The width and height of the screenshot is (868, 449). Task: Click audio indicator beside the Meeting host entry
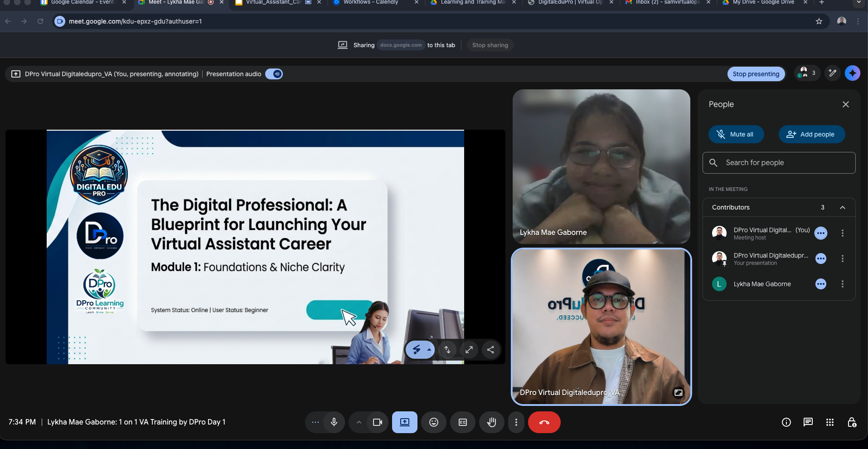point(821,233)
